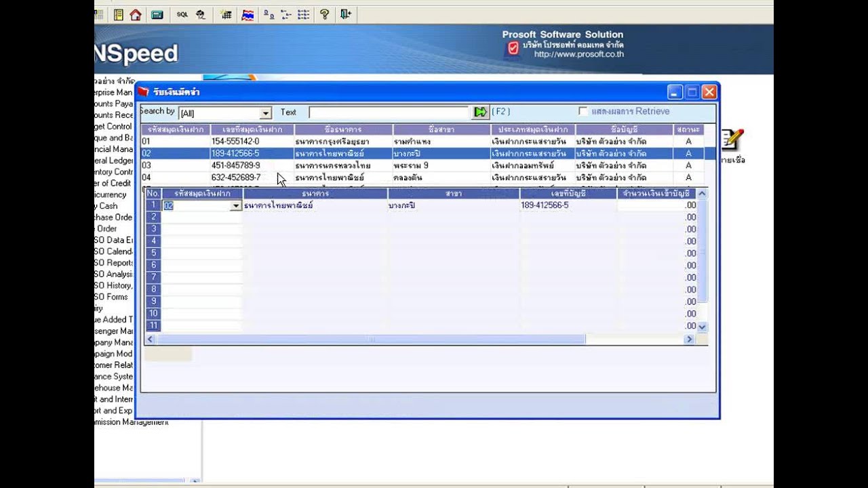Image resolution: width=868 pixels, height=488 pixels.
Task: Click the lower grid's สาขา column header
Action: (454, 194)
